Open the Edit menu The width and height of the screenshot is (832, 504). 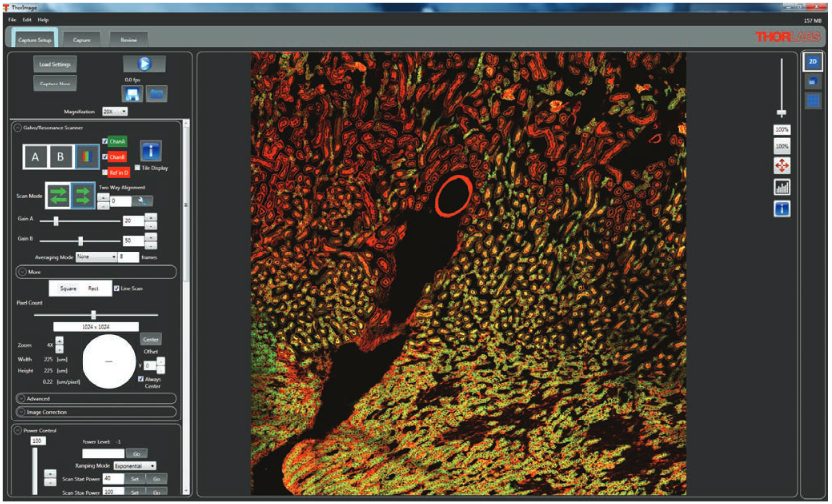click(27, 19)
